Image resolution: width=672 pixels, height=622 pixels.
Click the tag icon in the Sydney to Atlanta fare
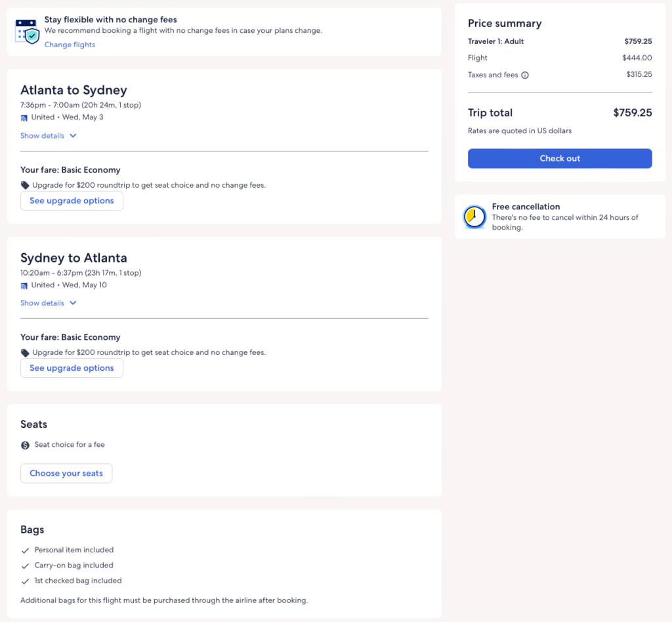coord(25,353)
